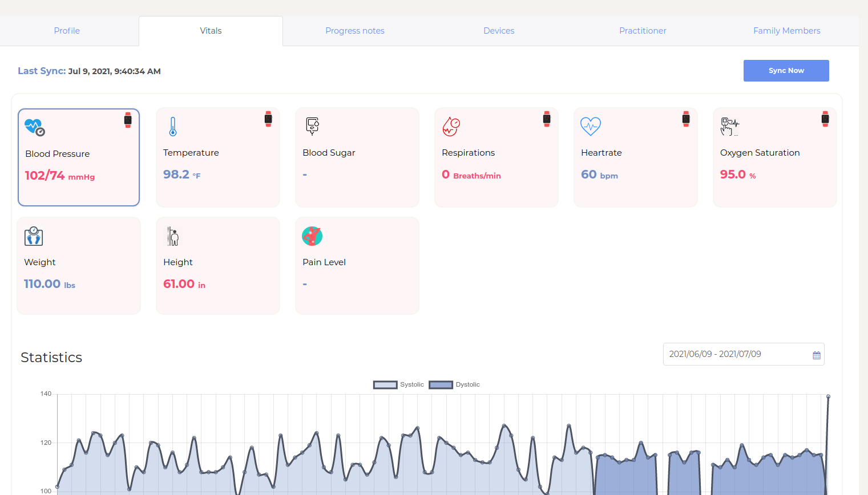The height and width of the screenshot is (495, 868).
Task: Click the Oxygen Saturation finger sensor icon
Action: pyautogui.click(x=730, y=126)
